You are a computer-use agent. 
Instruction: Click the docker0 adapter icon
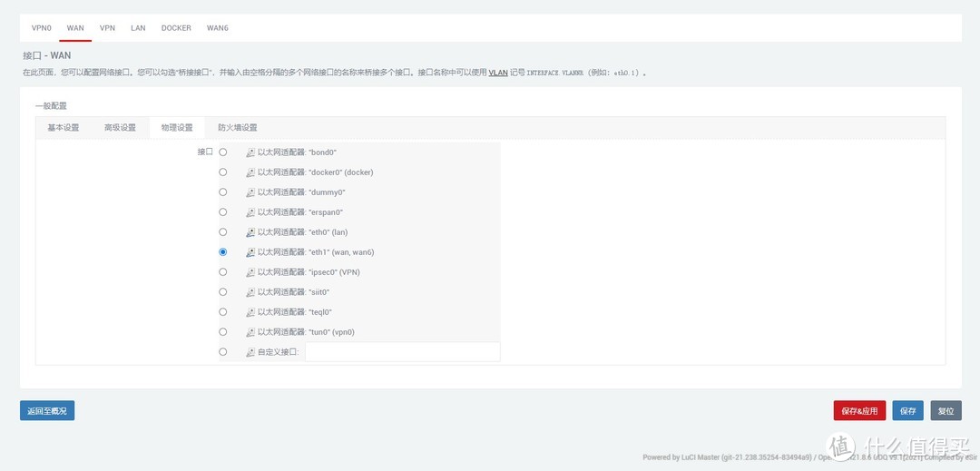(x=250, y=172)
